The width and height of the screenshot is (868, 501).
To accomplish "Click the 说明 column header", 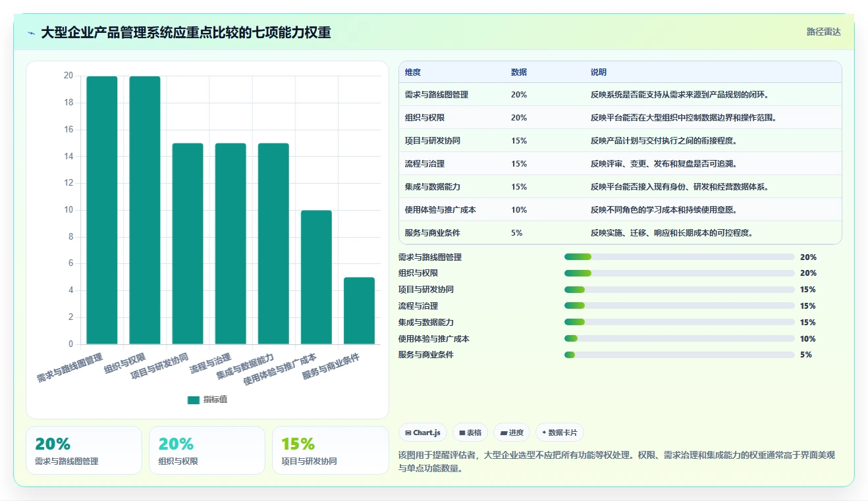I will (599, 72).
